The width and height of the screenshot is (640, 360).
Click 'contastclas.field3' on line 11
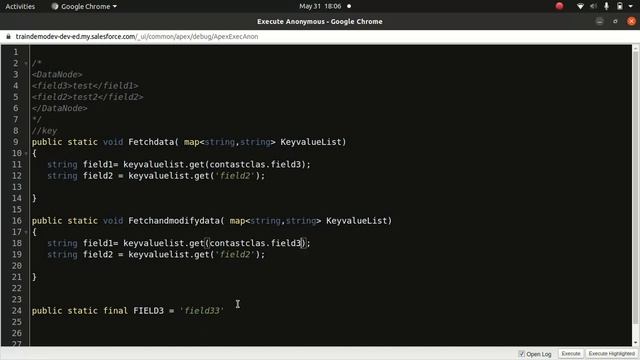[x=255, y=164]
